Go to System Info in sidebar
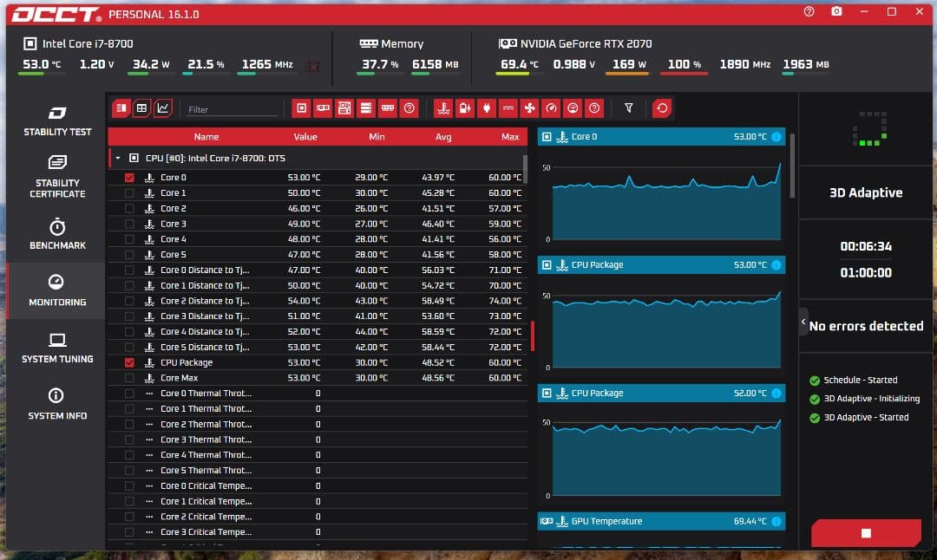This screenshot has height=560, width=937. pos(57,404)
